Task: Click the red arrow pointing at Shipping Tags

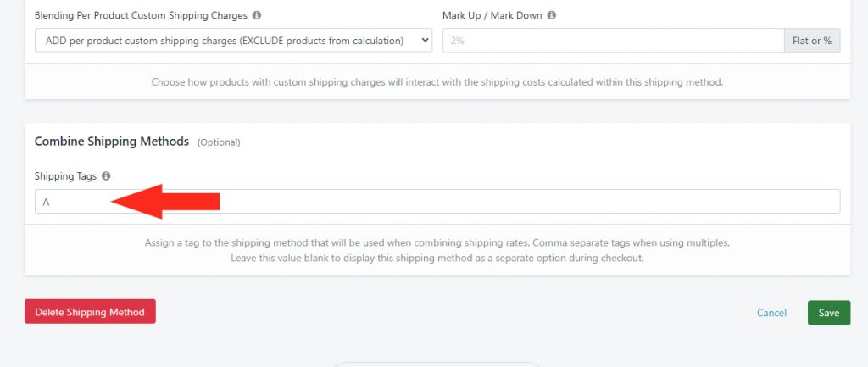Action: point(165,202)
